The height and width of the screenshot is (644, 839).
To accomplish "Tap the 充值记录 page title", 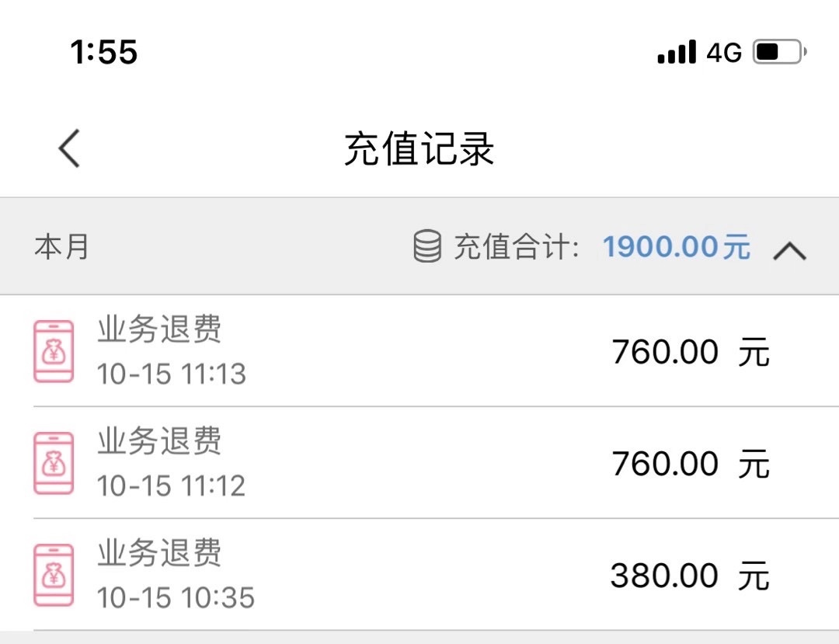I will click(419, 148).
